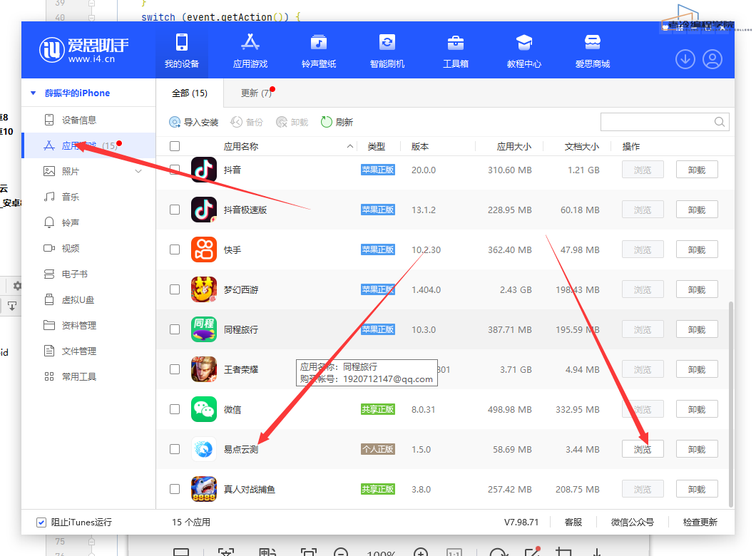Image resolution: width=756 pixels, height=556 pixels.
Task: Uncheck 阻止iTunes运行 checkbox
Action: pos(41,522)
